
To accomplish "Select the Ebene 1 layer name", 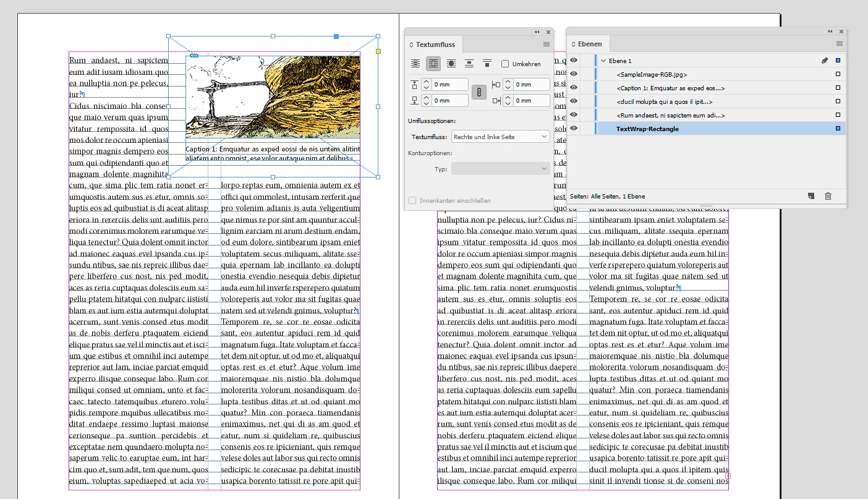I will click(x=620, y=61).
